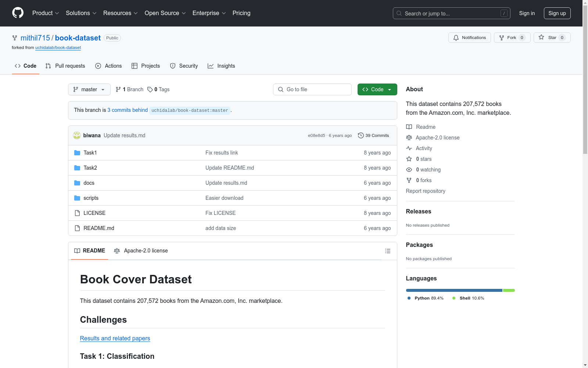The image size is (588, 368).
Task: Select the Apache-2.0 license tab
Action: coord(141,251)
